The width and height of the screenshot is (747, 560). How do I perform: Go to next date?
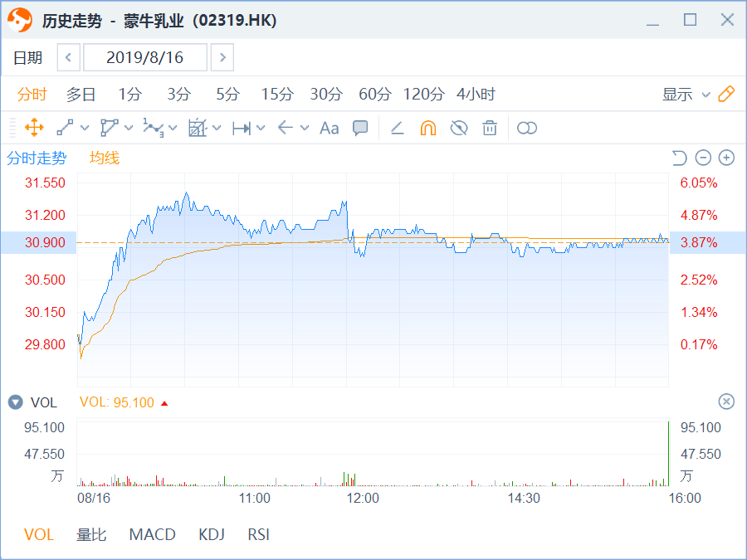222,57
